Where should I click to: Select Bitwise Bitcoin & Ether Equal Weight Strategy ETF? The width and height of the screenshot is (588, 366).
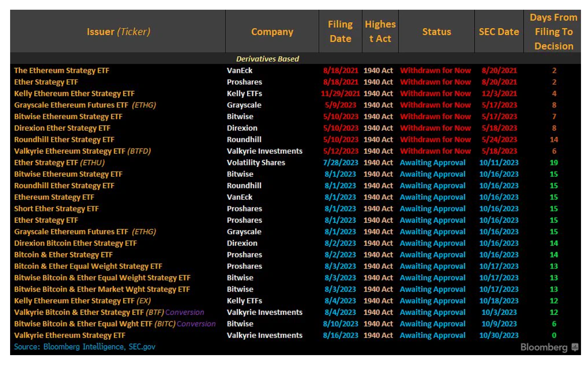[x=102, y=278]
